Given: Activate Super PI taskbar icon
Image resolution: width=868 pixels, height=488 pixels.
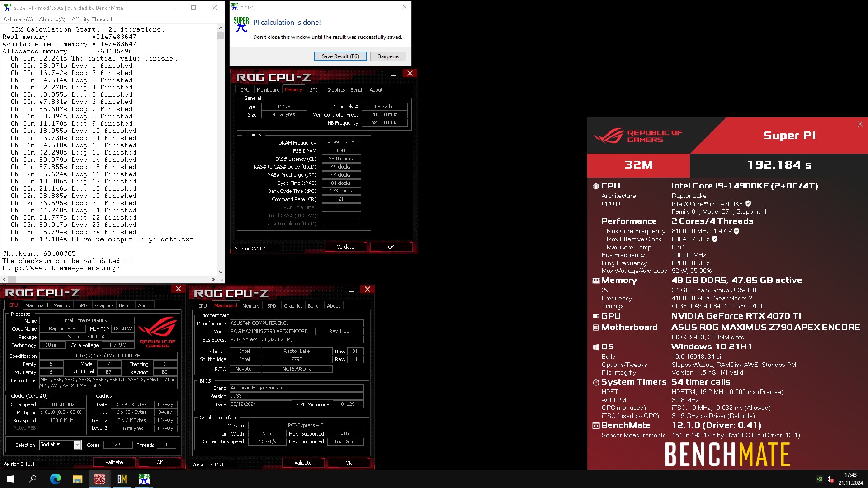Looking at the screenshot, I should tap(144, 479).
